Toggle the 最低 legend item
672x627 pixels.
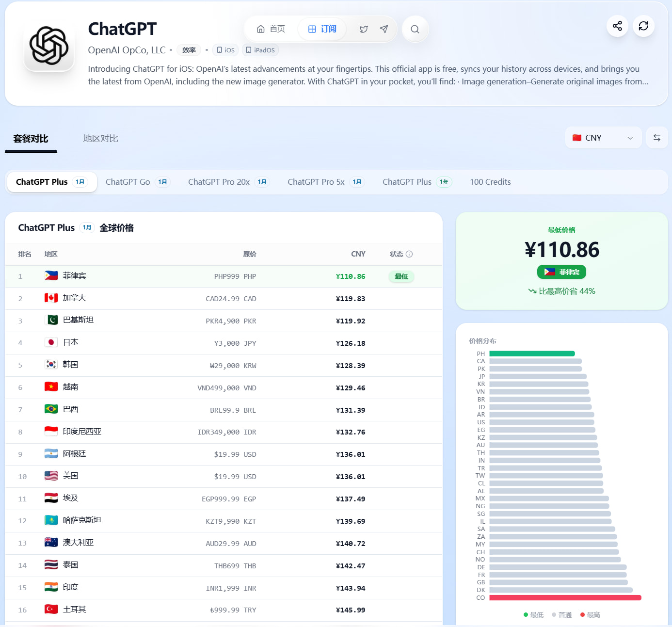533,615
